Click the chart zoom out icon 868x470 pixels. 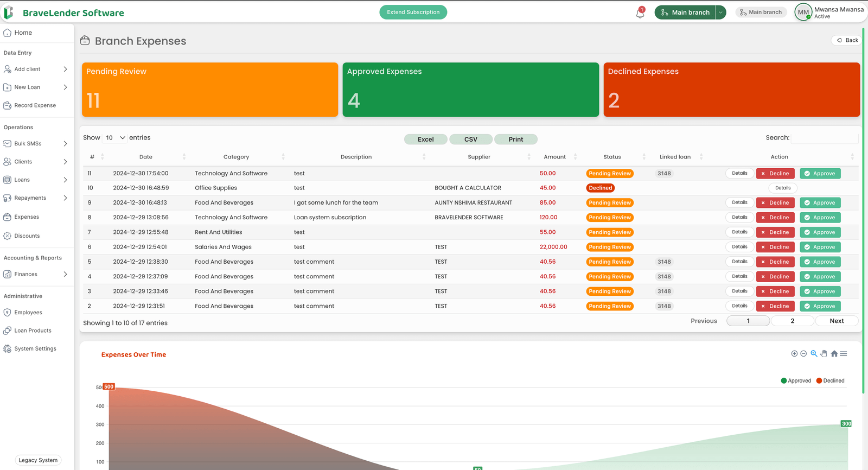click(803, 354)
